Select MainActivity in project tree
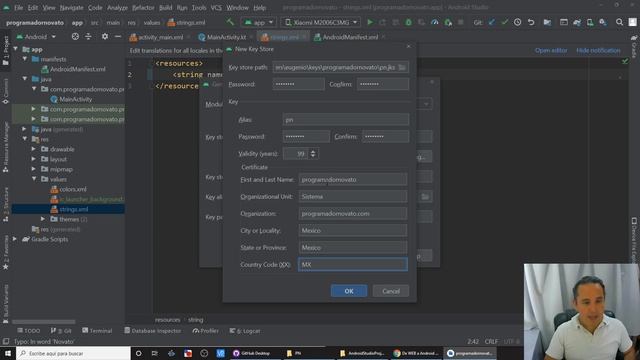This screenshot has height=360, width=640. (x=71, y=99)
